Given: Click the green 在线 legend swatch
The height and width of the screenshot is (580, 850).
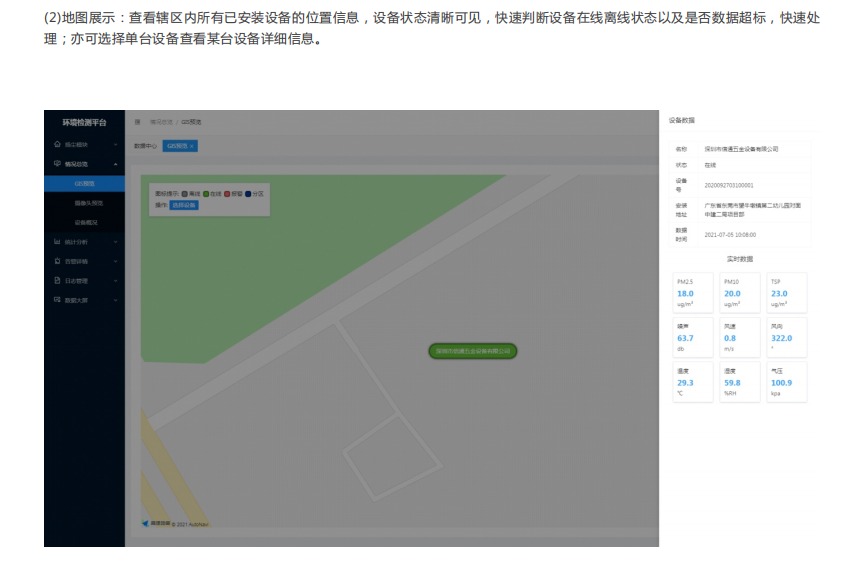Looking at the screenshot, I should [206, 193].
